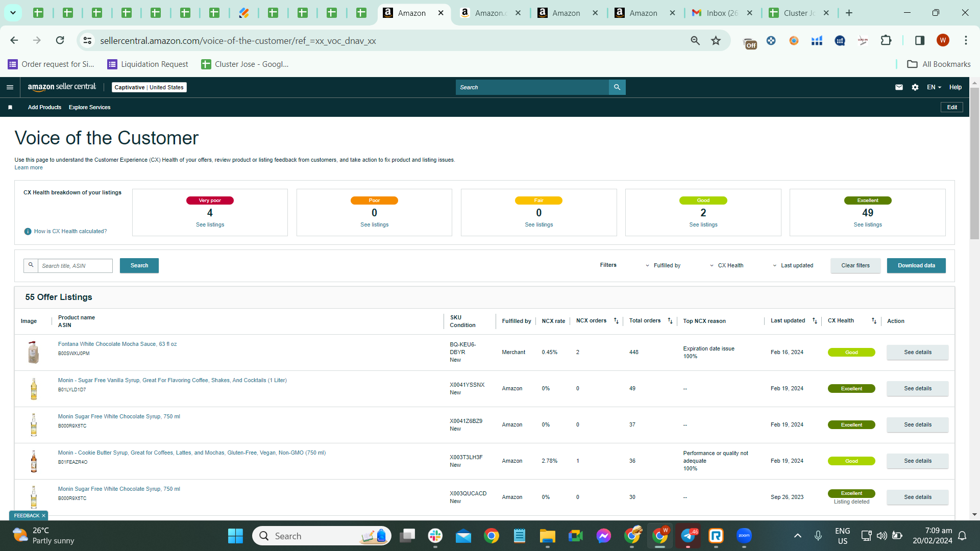
Task: Open the Chrome three-dot menu
Action: [966, 40]
